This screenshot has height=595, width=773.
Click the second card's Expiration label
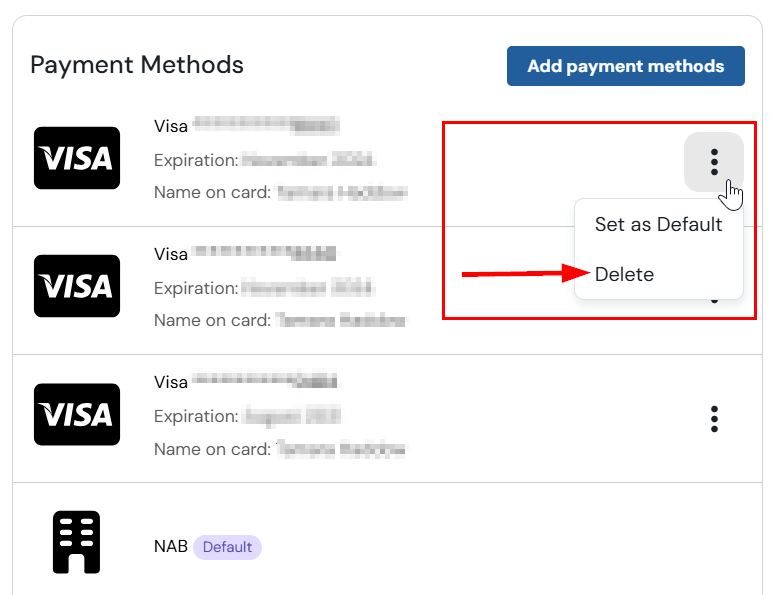(x=196, y=288)
